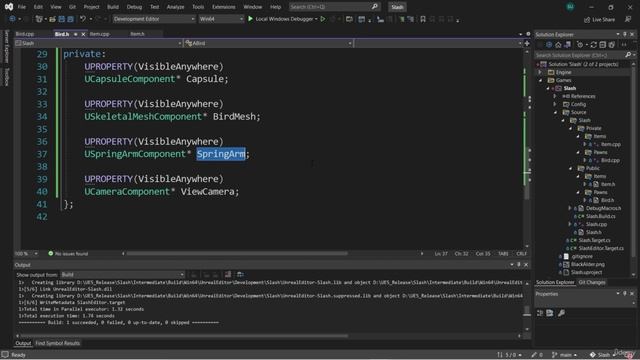Toggle auto-hide pin on Output panel

pos(519,265)
